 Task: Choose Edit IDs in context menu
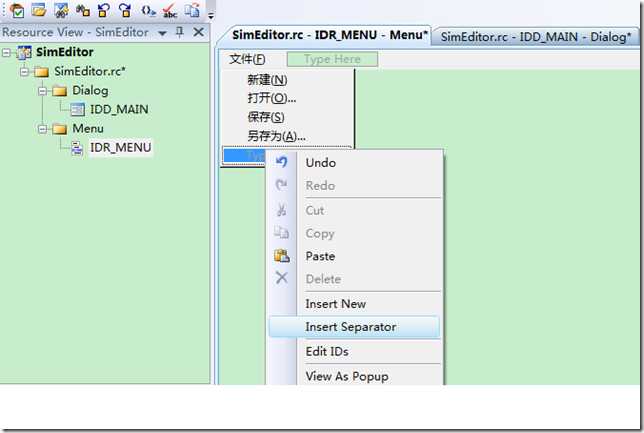[x=327, y=352]
